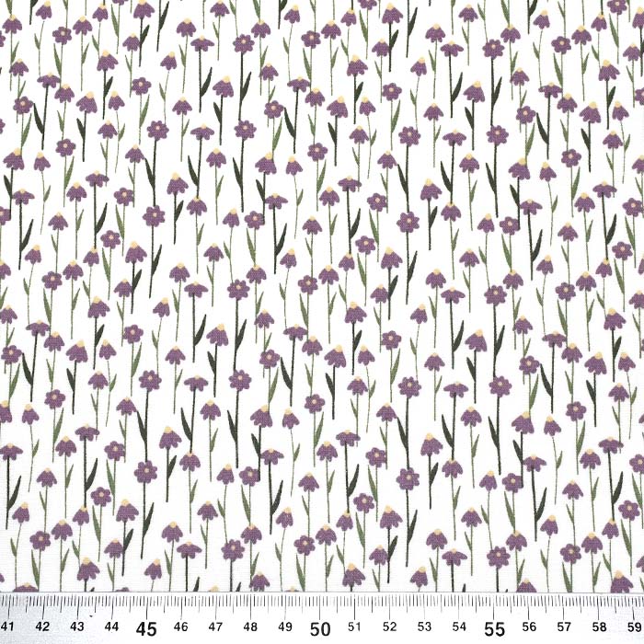This screenshot has width=644, height=644.
Task: Click the number 51 on the ruler
Action: 356,626
